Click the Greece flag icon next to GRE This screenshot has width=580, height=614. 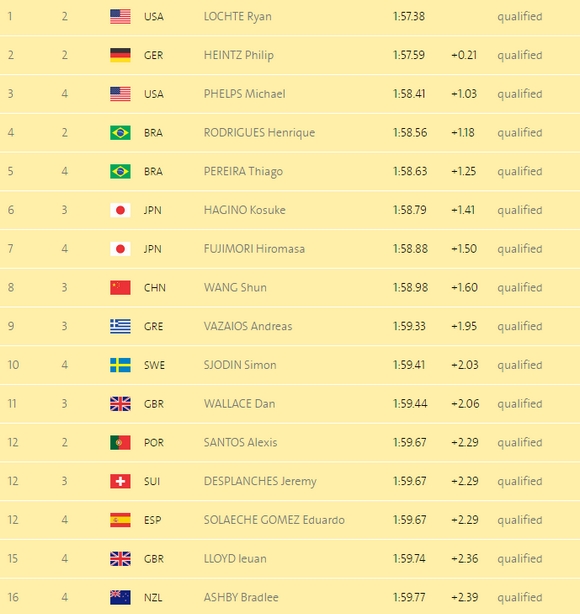(x=120, y=326)
